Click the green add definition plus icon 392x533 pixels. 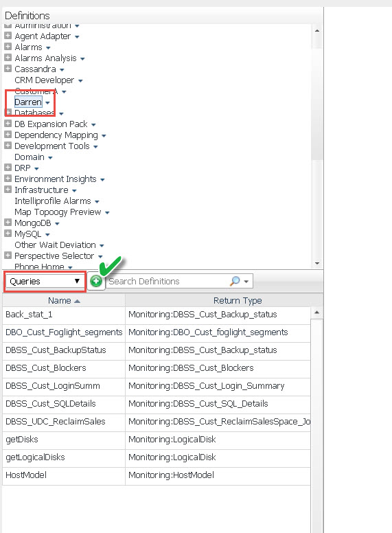(x=96, y=281)
